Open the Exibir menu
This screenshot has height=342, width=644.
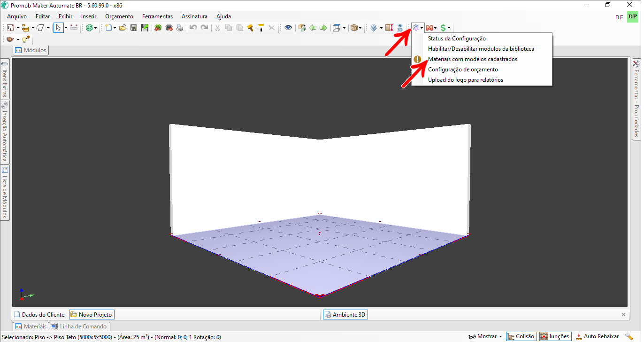[x=65, y=16]
